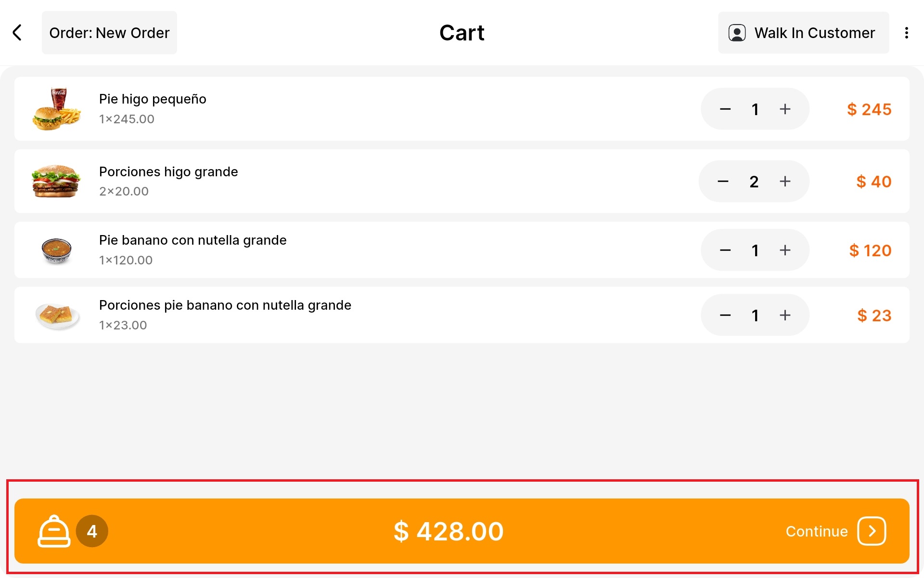Image resolution: width=924 pixels, height=578 pixels.
Task: Add one more Porciones higo grande
Action: pyautogui.click(x=785, y=182)
